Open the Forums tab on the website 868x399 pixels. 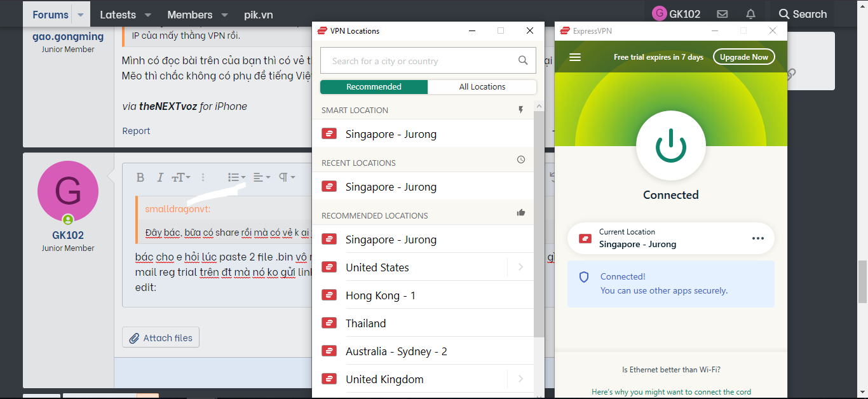tap(50, 14)
